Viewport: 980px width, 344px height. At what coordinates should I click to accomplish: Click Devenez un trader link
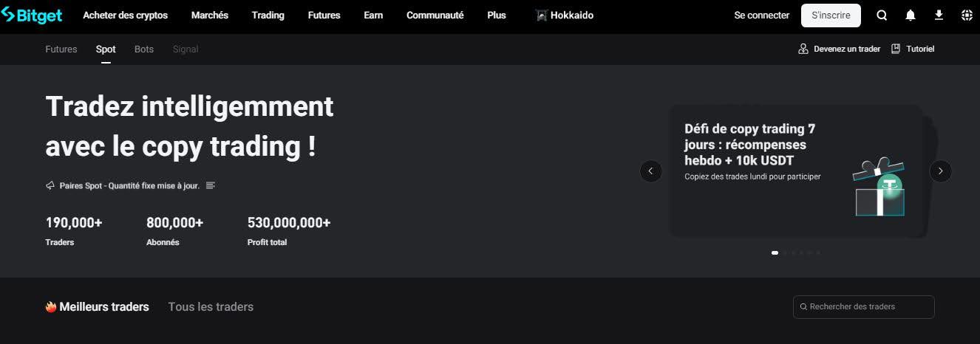847,49
